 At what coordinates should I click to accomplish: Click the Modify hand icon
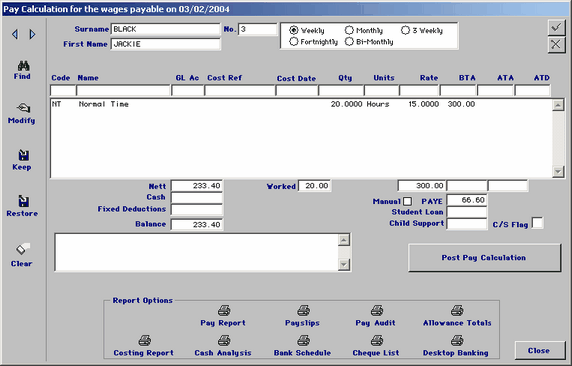pos(23,108)
